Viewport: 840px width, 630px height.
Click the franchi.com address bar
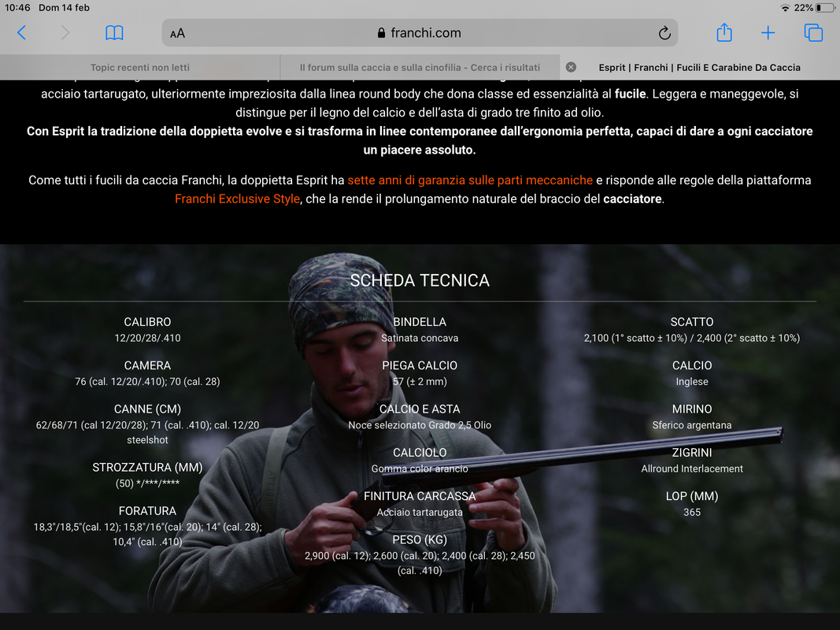pyautogui.click(x=420, y=32)
